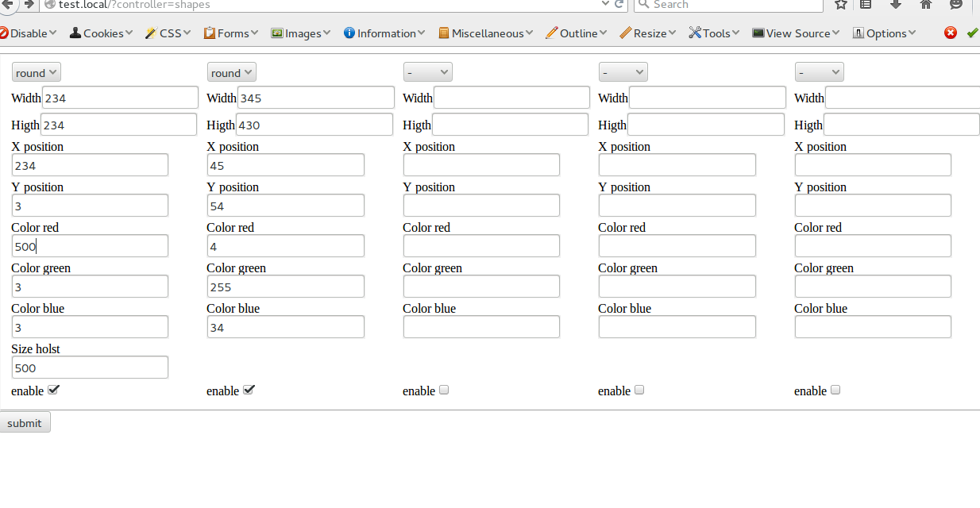Open the Tools toolbar menu
This screenshot has width=980, height=508.
[x=714, y=33]
